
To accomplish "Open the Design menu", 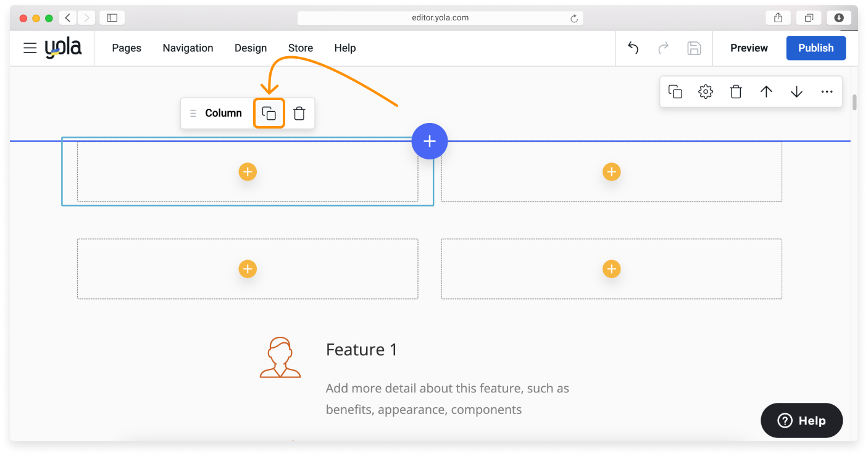I will [x=251, y=48].
